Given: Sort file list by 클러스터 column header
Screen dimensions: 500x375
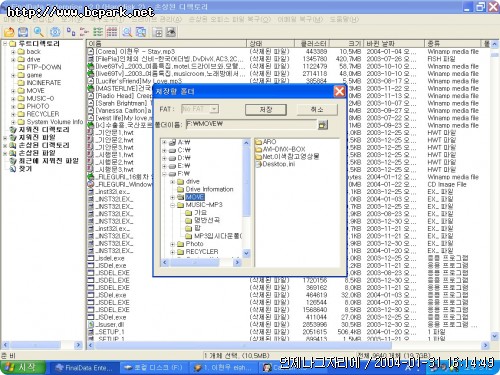Looking at the screenshot, I should tap(312, 44).
